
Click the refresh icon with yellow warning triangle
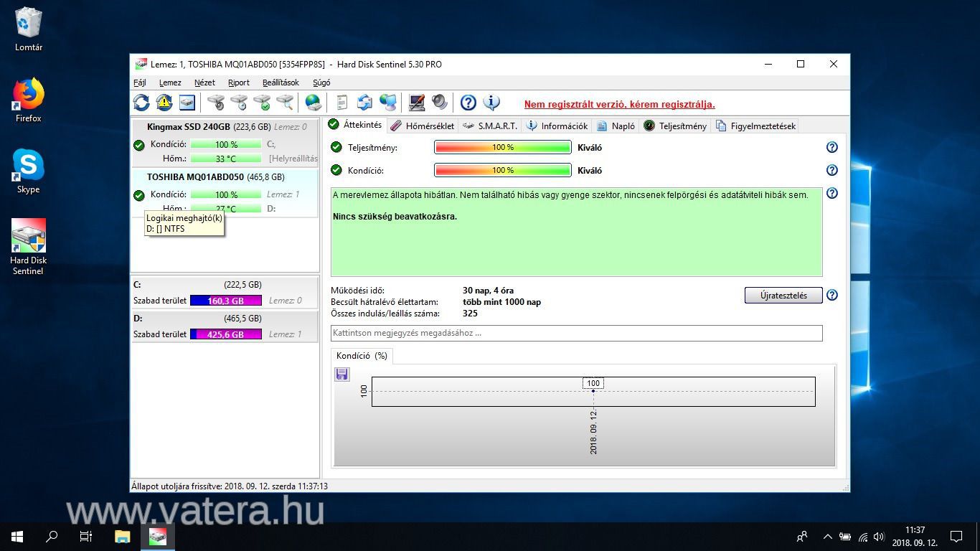(x=164, y=103)
